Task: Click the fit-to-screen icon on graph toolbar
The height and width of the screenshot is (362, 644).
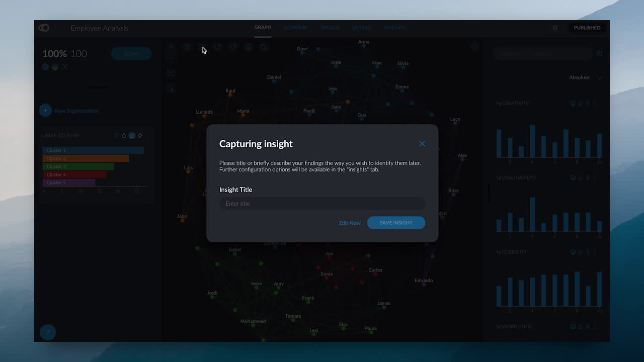Action: click(171, 73)
